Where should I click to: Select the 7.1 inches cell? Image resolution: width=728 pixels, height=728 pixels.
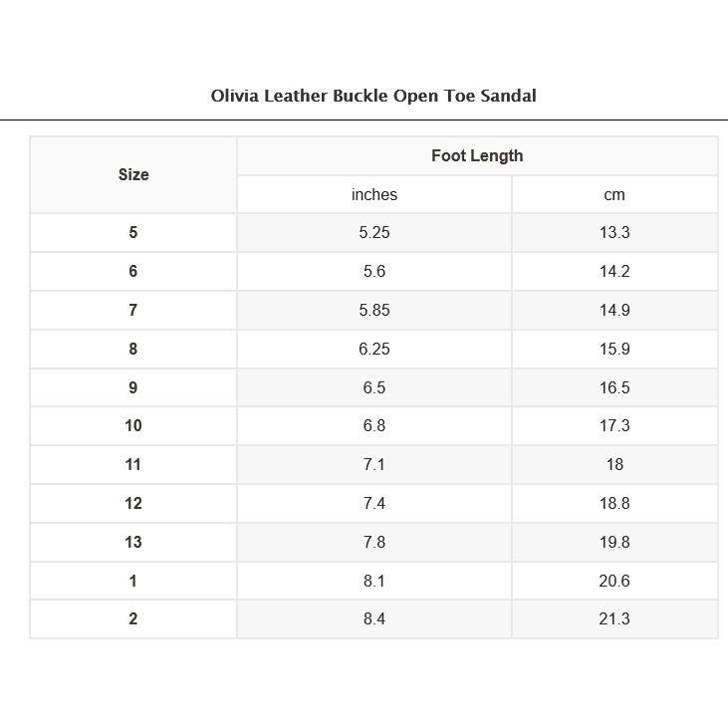(374, 465)
